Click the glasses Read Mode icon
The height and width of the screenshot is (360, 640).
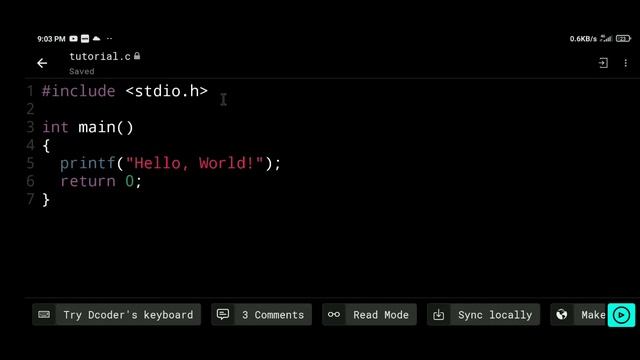(x=334, y=315)
